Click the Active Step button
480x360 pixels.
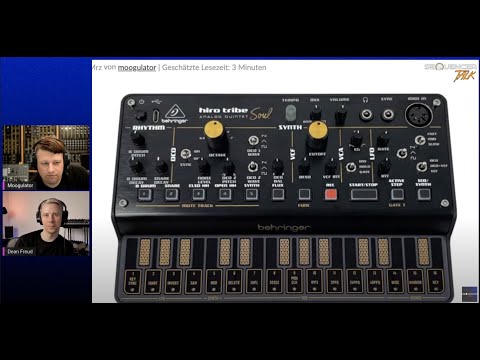tap(397, 194)
